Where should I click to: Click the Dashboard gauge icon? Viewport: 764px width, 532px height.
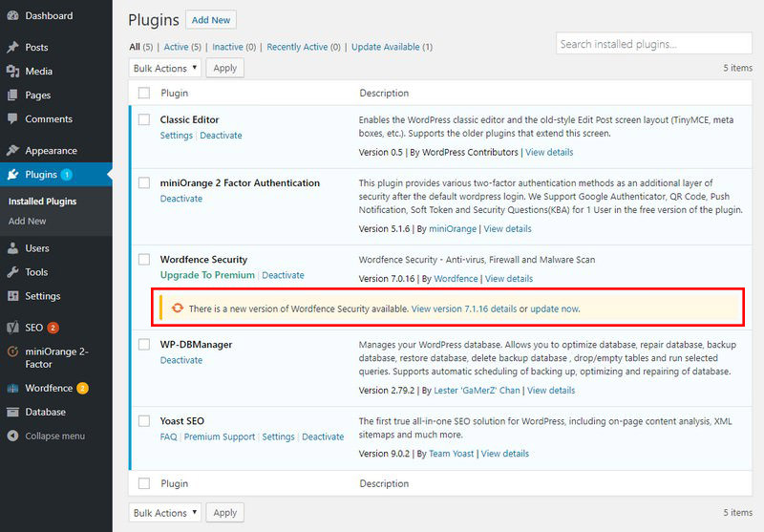point(12,15)
